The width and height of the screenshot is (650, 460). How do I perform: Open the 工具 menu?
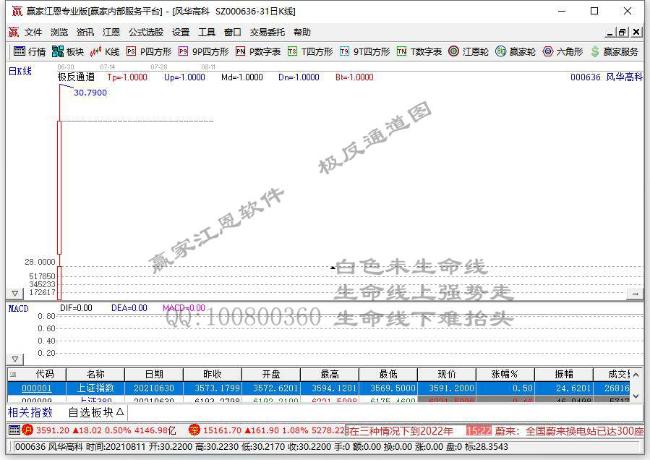click(x=207, y=32)
